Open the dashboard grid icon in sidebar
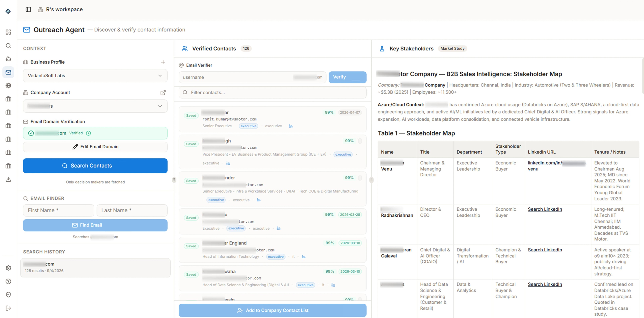This screenshot has width=644, height=318. [x=8, y=32]
